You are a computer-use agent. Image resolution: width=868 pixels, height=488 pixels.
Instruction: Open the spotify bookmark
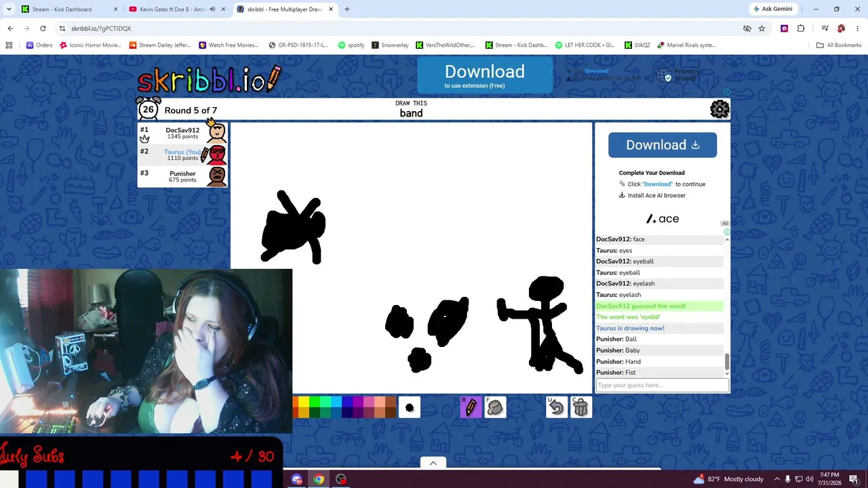pos(351,45)
